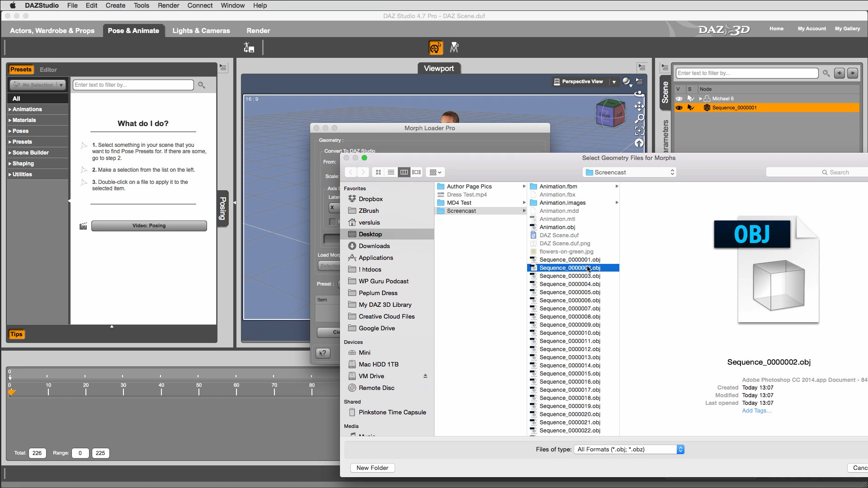Switch to Actors, Wardrobe & Props tab
The image size is (868, 488).
[x=52, y=31]
